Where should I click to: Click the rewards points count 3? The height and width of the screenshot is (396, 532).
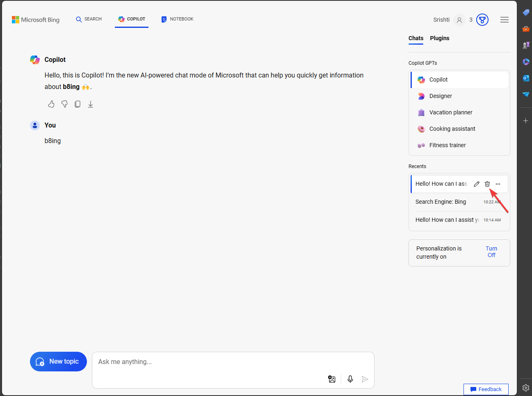click(x=471, y=20)
